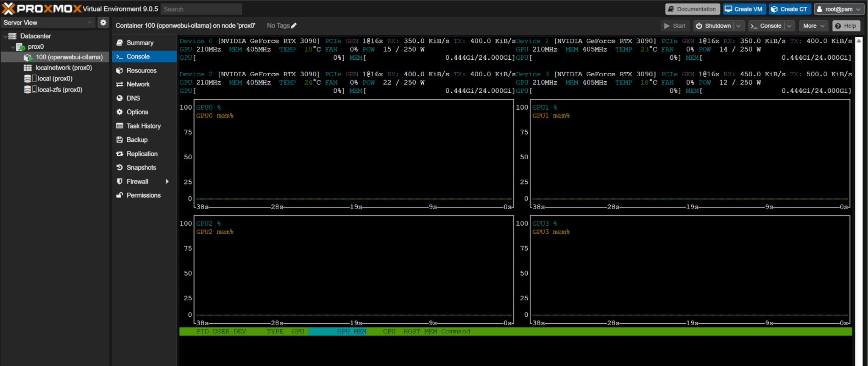Collapse the Datacenter tree node
Viewport: 868px width, 366px height.
[5, 36]
